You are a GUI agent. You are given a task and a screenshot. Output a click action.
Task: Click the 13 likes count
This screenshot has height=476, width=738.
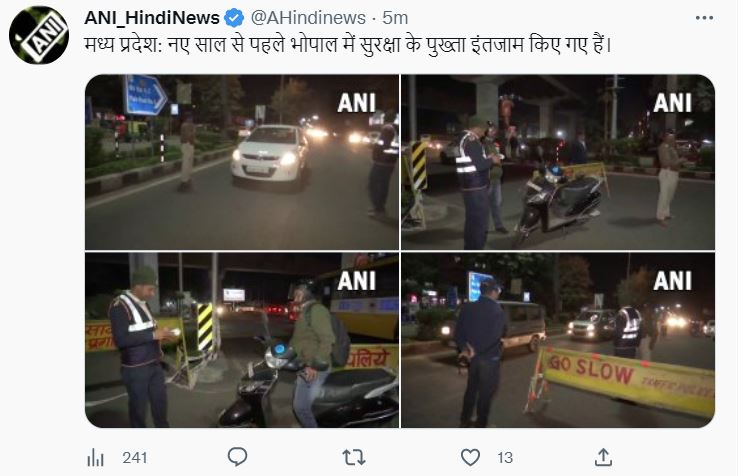505,458
